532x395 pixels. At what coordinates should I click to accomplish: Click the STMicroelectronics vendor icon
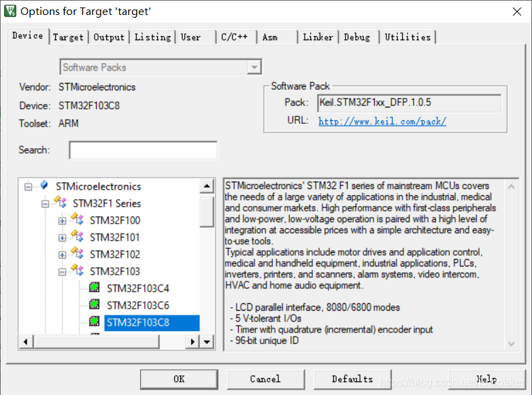point(44,185)
